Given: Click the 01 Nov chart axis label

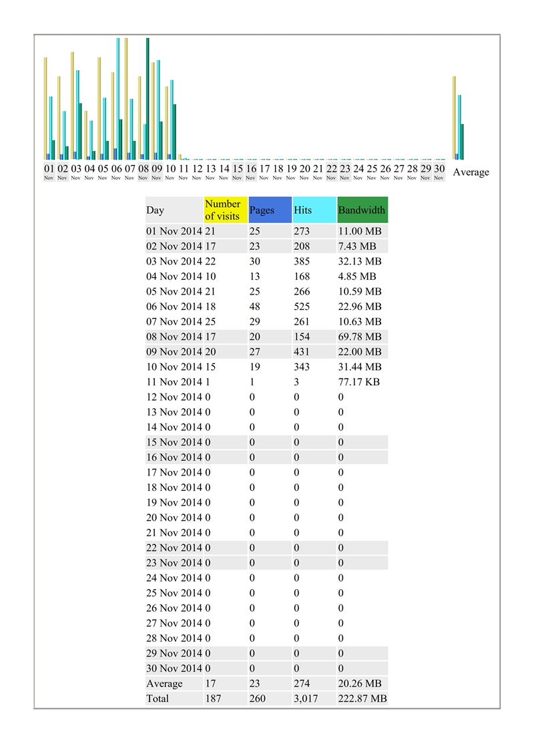Looking at the screenshot, I should (x=49, y=172).
